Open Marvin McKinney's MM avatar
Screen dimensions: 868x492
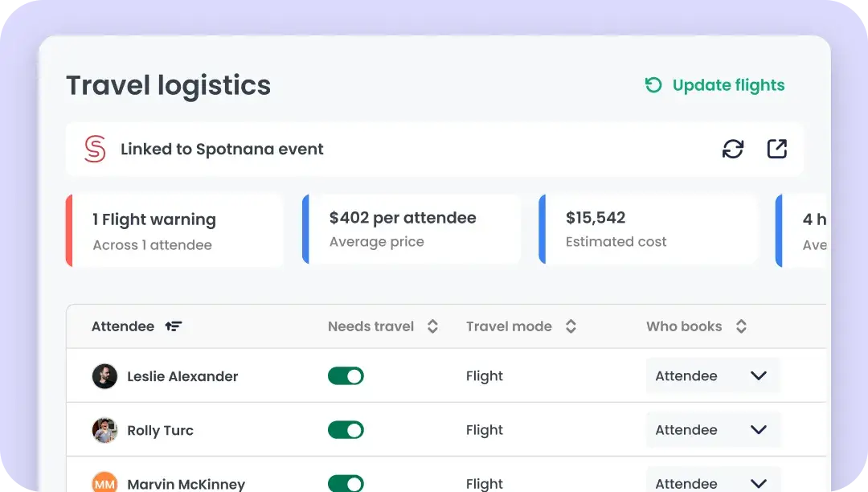point(104,482)
